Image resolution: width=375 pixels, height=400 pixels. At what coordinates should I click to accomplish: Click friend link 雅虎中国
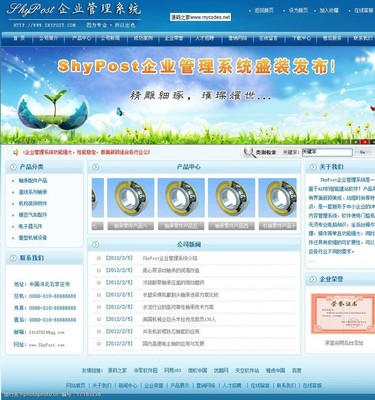(276, 370)
